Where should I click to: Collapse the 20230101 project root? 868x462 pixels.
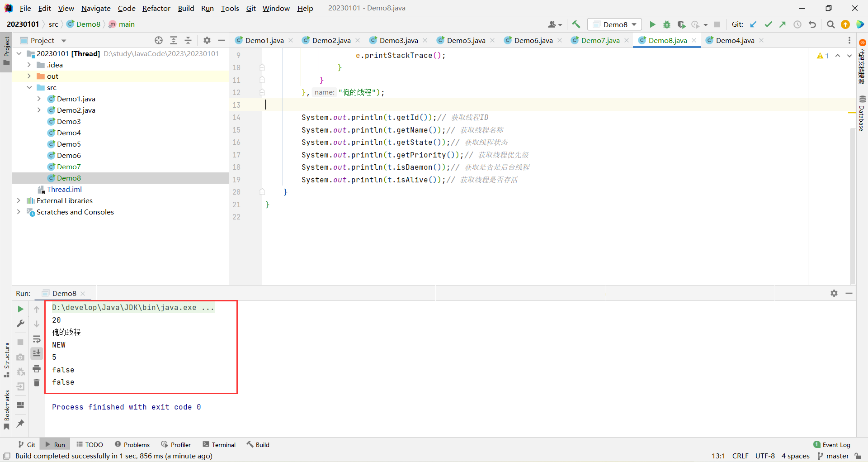[19, 53]
